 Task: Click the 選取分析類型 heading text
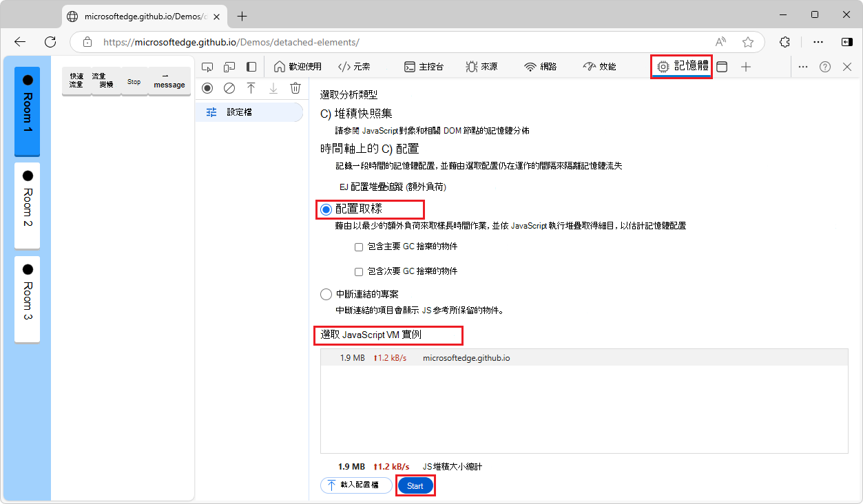(x=349, y=94)
